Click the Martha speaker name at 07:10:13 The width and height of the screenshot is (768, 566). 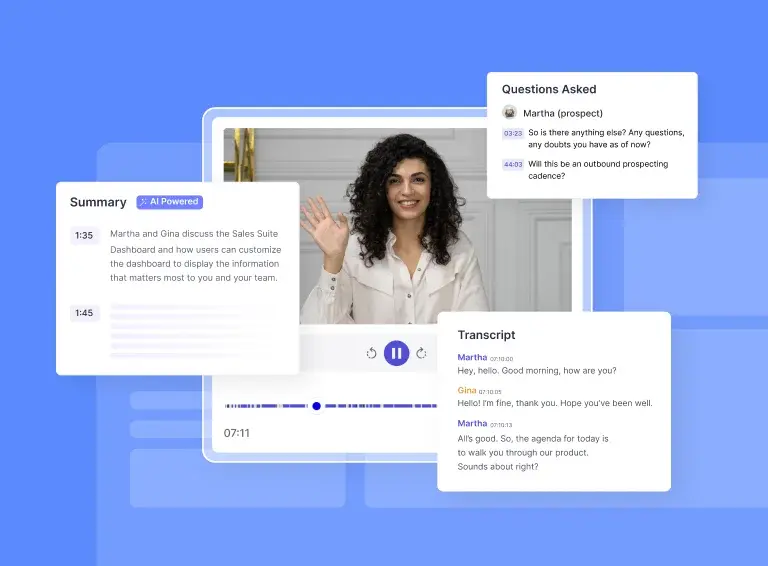[472, 423]
